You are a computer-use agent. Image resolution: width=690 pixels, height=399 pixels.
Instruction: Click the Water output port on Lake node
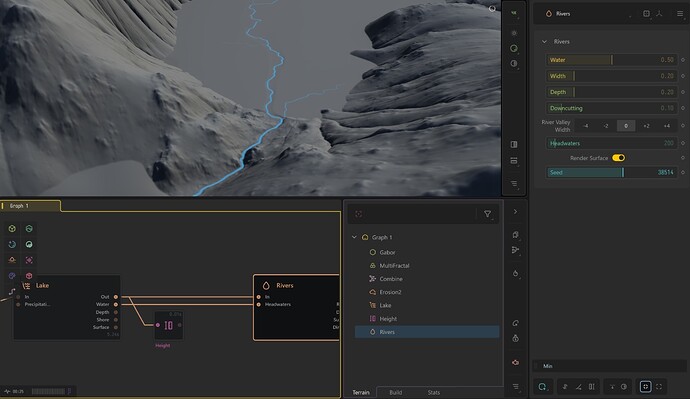point(116,304)
